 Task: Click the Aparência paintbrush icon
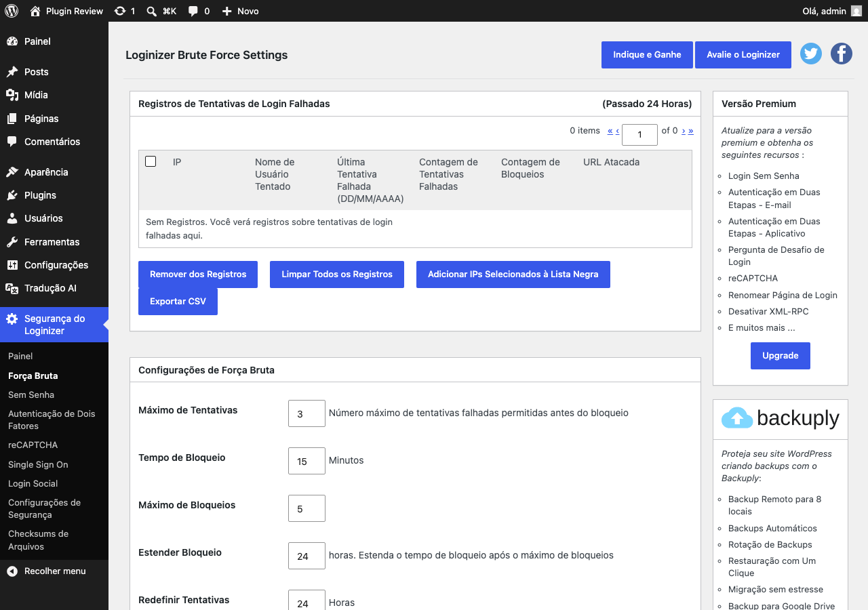click(x=12, y=172)
